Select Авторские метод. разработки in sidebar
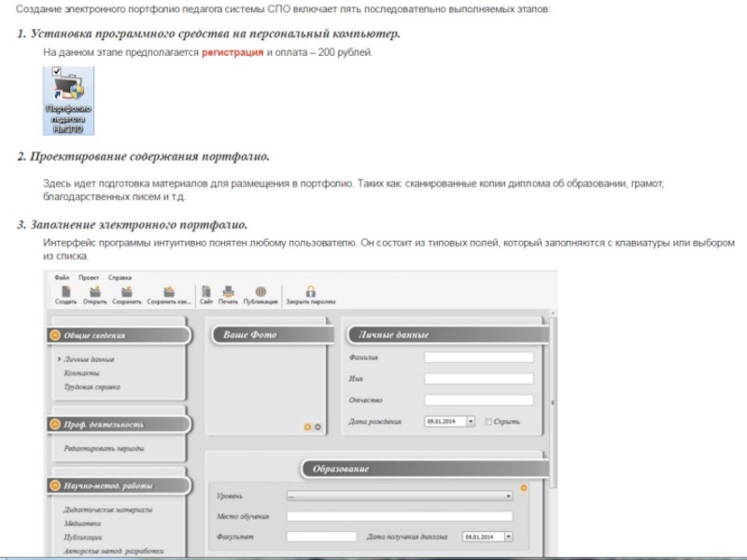 (x=113, y=551)
